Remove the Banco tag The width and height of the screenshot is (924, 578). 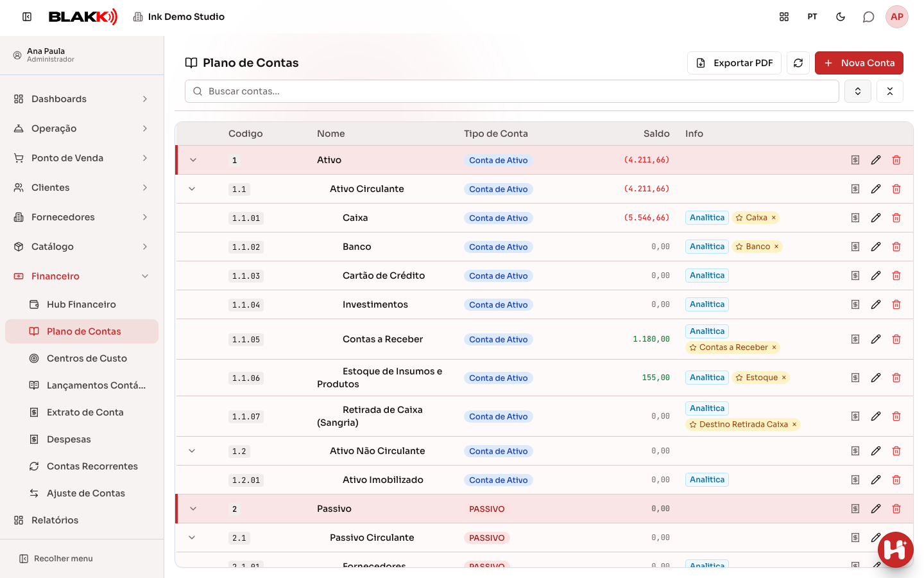(x=776, y=247)
